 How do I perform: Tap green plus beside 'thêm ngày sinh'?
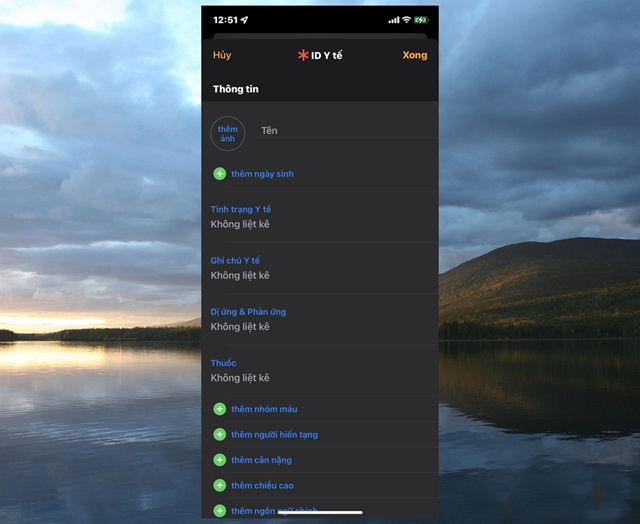(220, 174)
